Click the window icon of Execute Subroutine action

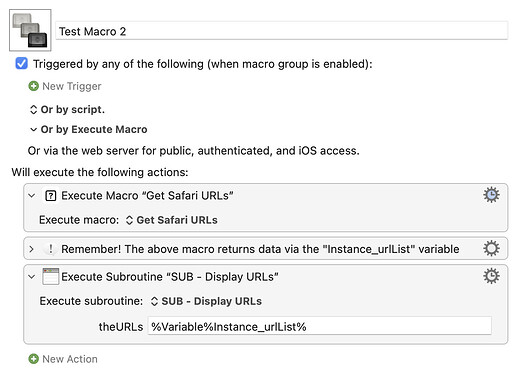51,276
